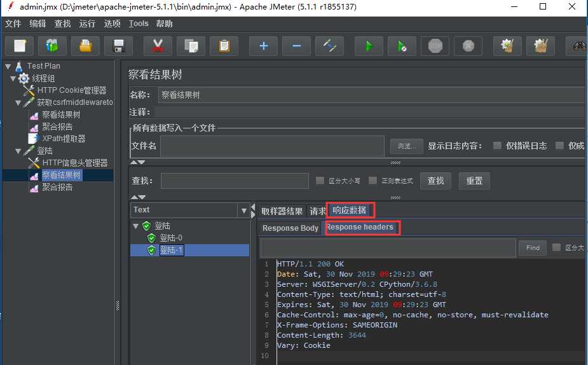Open the Text renderer dropdown
This screenshot has width=588, height=365.
[243, 210]
